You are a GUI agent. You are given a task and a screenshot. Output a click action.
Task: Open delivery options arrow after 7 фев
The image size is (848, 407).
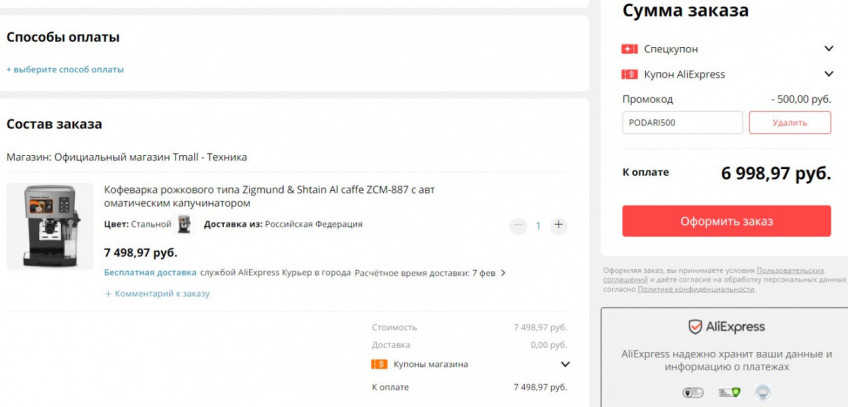coord(503,272)
